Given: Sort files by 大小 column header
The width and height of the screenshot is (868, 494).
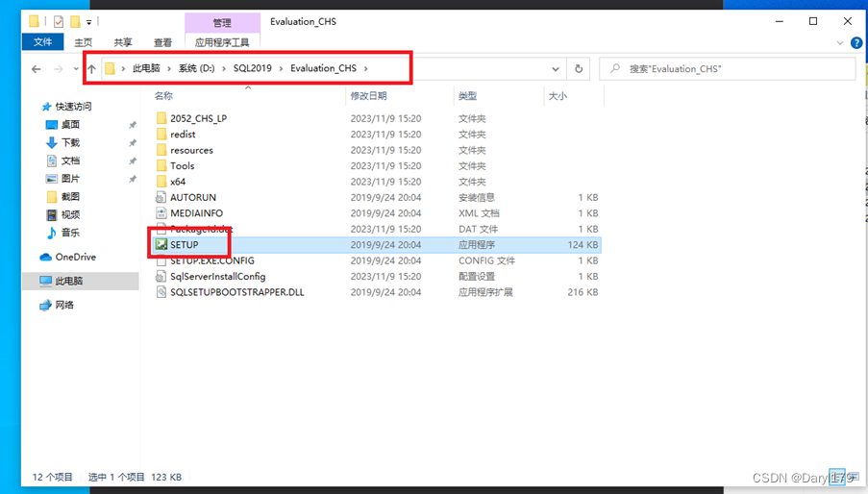Looking at the screenshot, I should coord(558,96).
